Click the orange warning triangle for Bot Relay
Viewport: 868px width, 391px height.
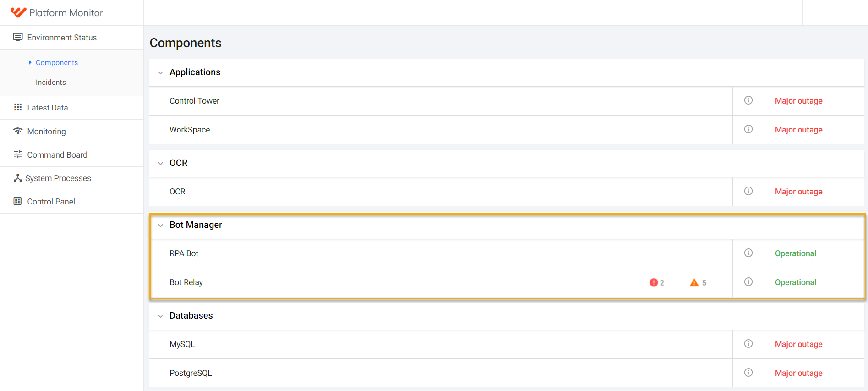pyautogui.click(x=694, y=283)
